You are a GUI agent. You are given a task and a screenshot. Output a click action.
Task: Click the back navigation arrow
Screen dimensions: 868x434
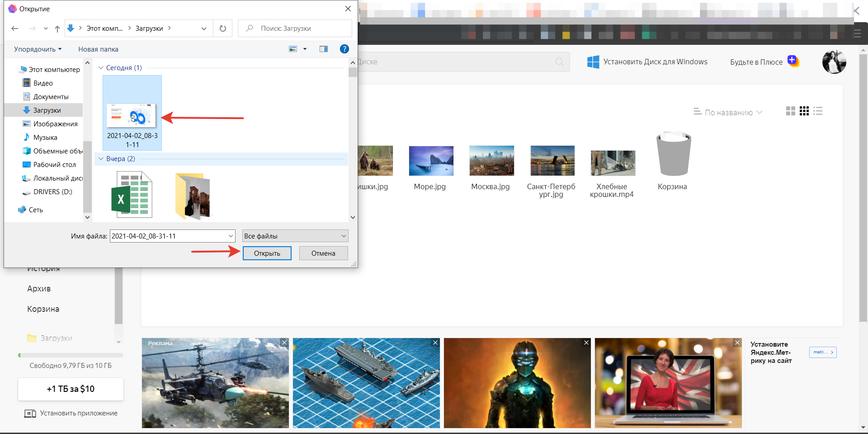coord(15,29)
